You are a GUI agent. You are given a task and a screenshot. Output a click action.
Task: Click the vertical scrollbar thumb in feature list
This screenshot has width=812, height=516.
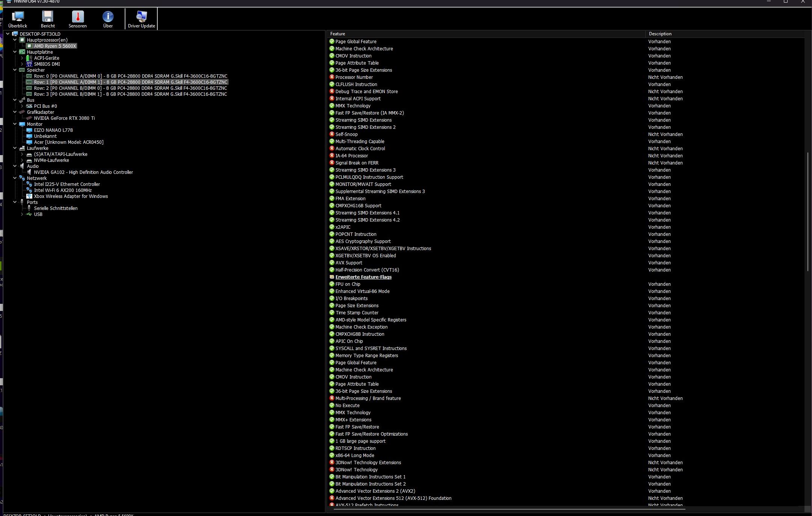807,211
